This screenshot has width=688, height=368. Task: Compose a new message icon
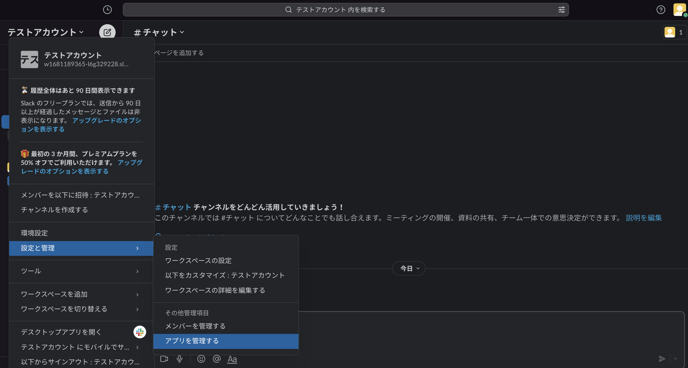(108, 32)
